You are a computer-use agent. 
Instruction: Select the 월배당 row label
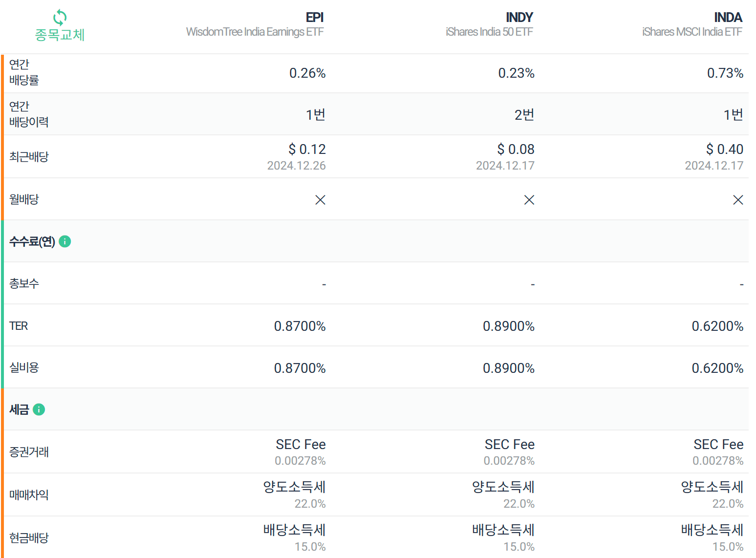point(24,199)
